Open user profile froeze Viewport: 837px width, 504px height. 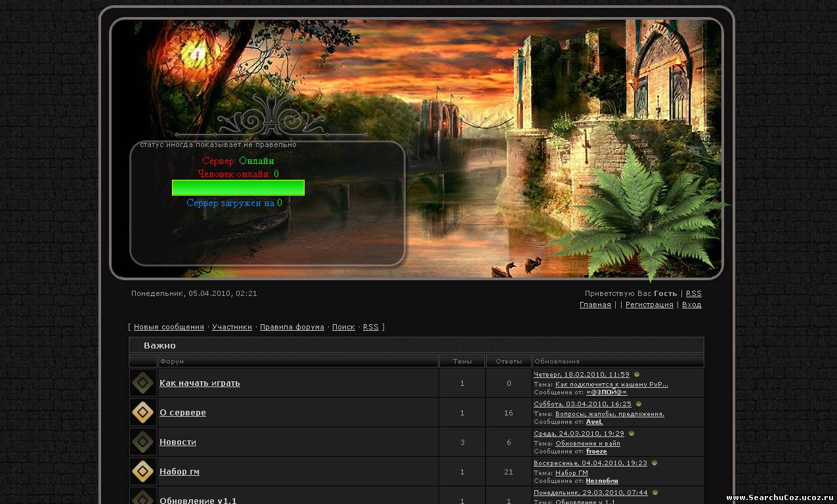pyautogui.click(x=597, y=451)
